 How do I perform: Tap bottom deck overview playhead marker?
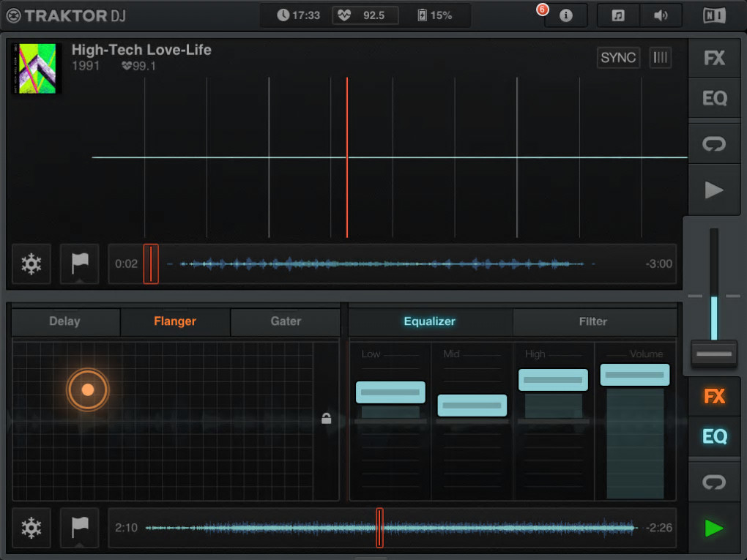(379, 528)
